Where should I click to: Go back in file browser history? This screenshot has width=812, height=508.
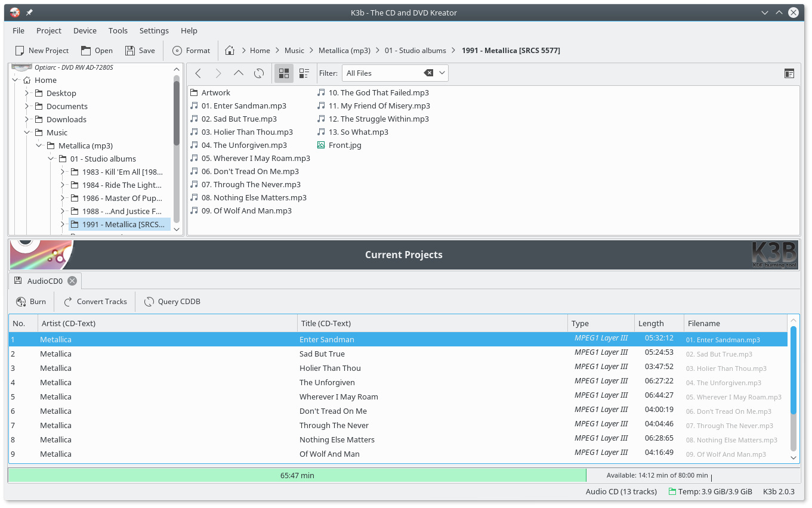click(198, 73)
